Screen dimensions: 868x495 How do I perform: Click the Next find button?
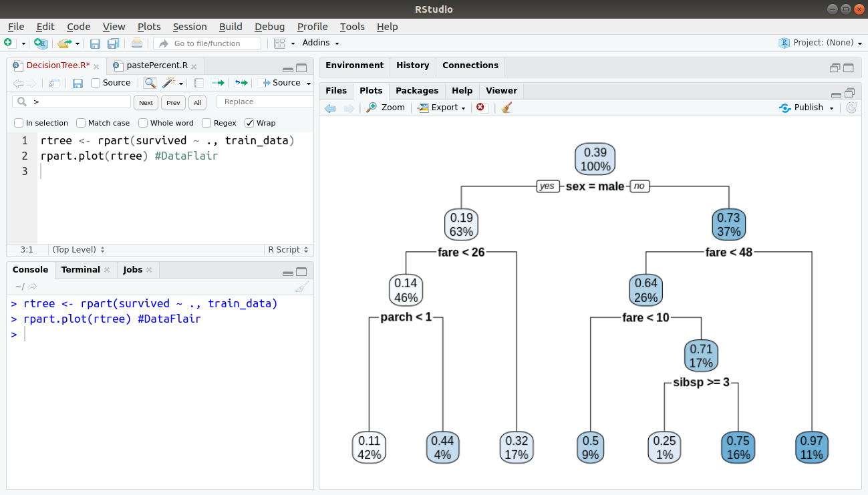pyautogui.click(x=146, y=102)
